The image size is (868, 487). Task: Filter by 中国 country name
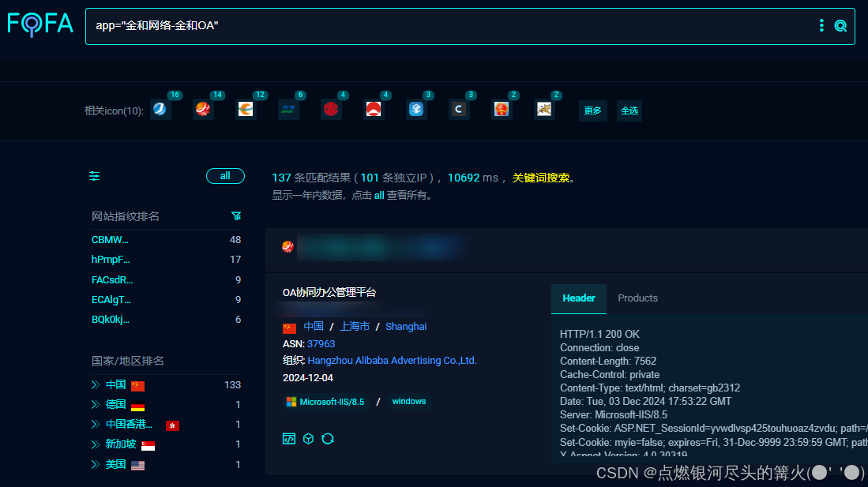[x=115, y=384]
